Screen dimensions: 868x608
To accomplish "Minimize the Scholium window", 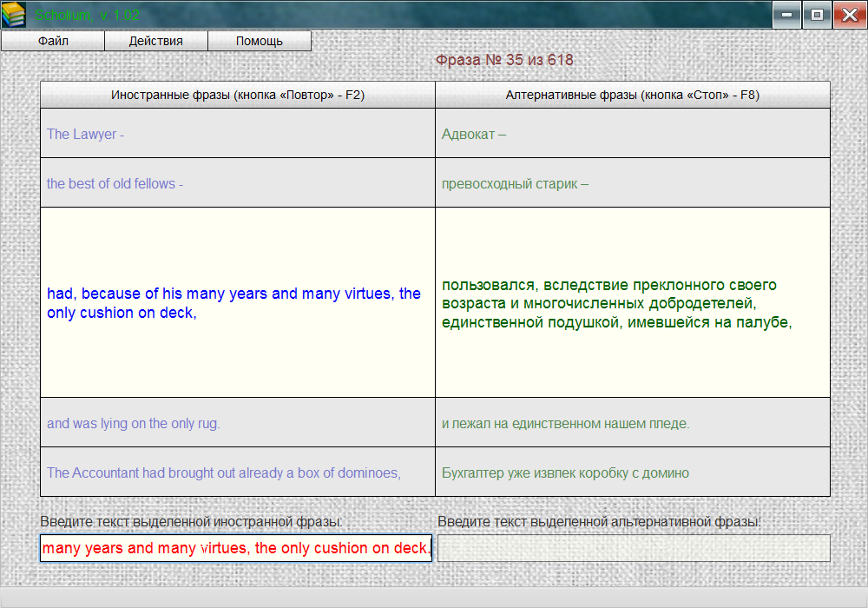I will click(786, 14).
